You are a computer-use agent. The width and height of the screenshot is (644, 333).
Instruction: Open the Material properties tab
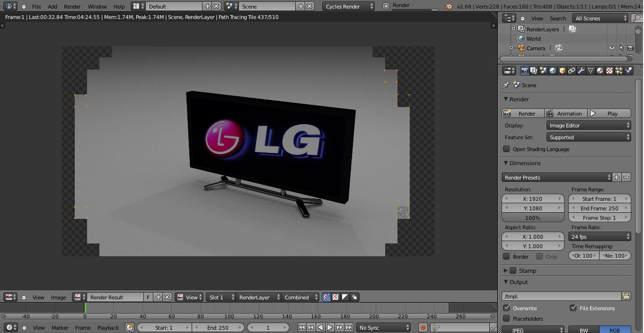[x=600, y=71]
